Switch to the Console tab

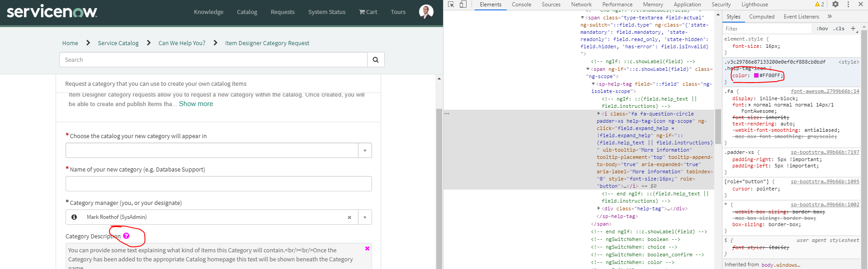point(521,5)
